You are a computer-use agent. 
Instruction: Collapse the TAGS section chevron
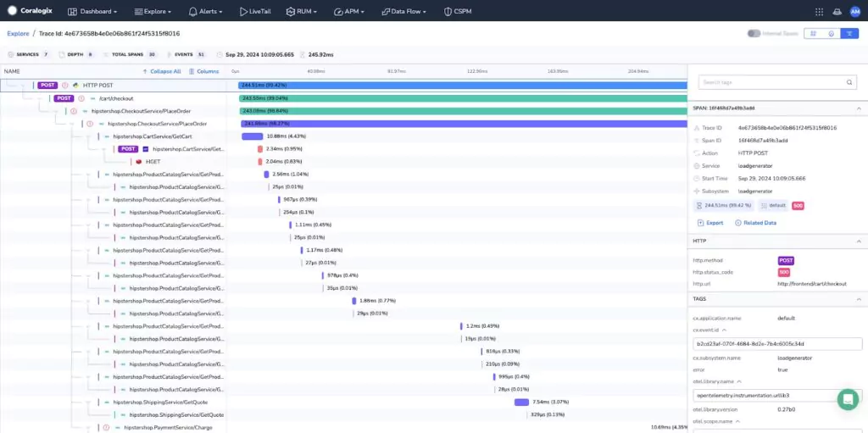click(859, 299)
